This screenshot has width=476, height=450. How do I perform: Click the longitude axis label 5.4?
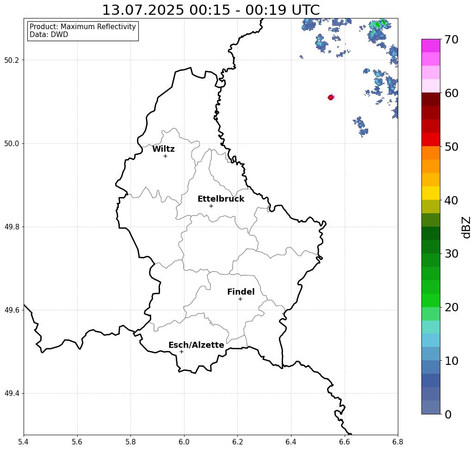coord(24,442)
